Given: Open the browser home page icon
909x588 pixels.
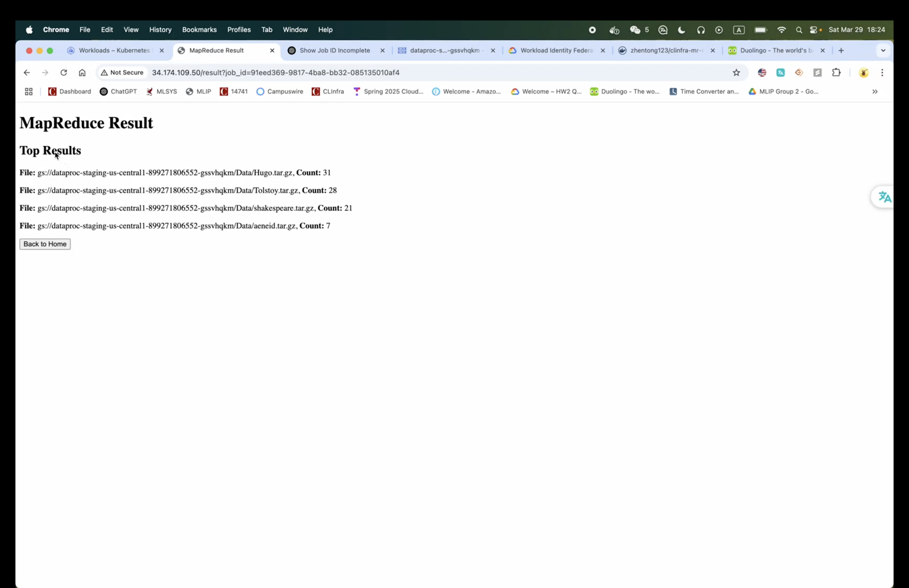Looking at the screenshot, I should coord(82,73).
